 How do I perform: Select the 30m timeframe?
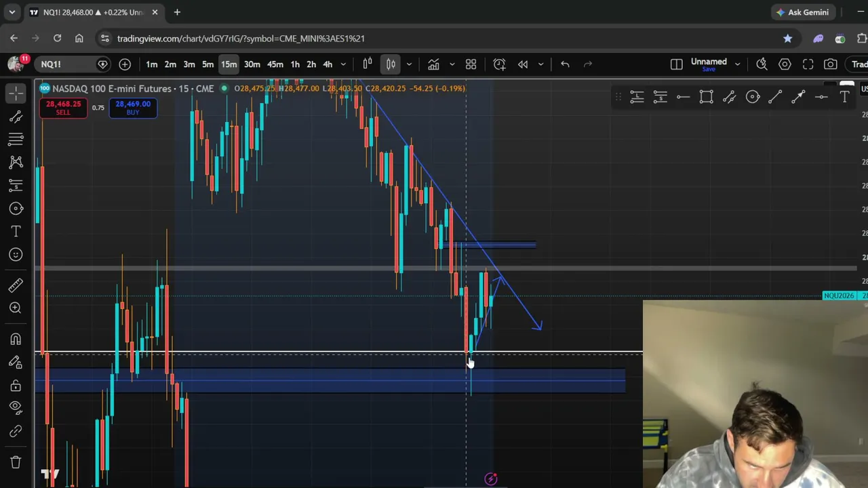pyautogui.click(x=252, y=64)
